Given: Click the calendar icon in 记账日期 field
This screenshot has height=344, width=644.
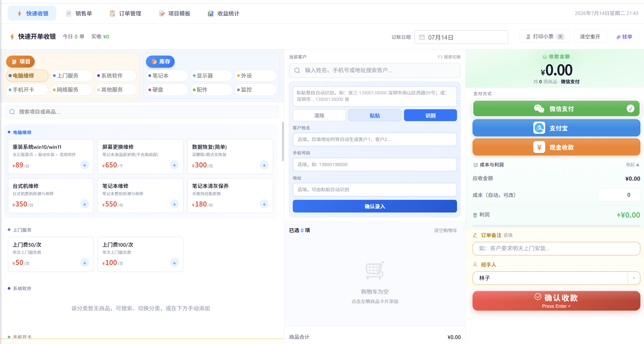Looking at the screenshot, I should pos(422,37).
